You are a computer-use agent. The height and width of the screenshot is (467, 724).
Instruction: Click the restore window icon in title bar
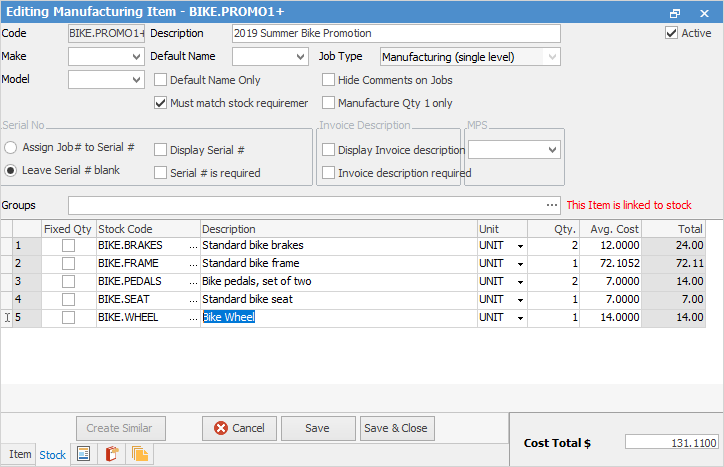click(675, 12)
